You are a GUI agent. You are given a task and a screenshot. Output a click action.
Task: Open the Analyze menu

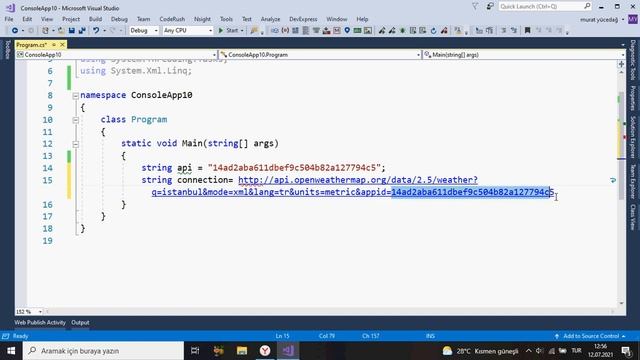(270, 19)
